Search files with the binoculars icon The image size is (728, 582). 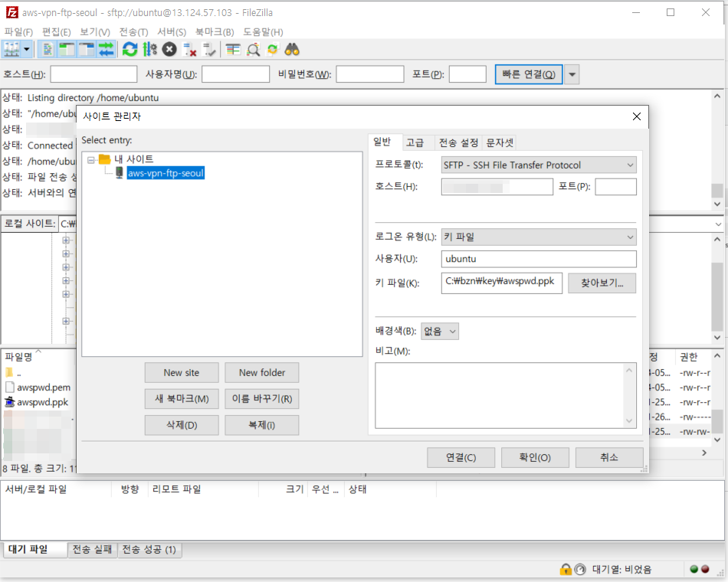[292, 49]
